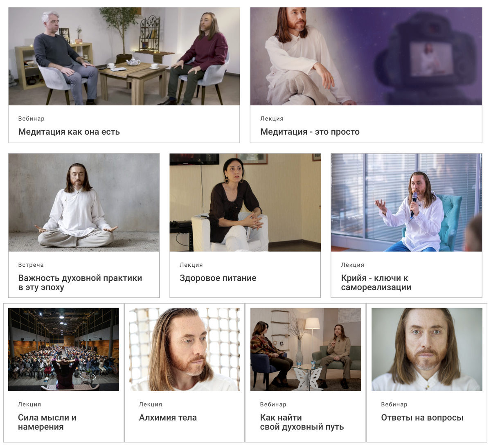Open the thumbnail for "Важность духовной практики в эту эпоху"
This screenshot has height=448, width=491.
(x=84, y=203)
